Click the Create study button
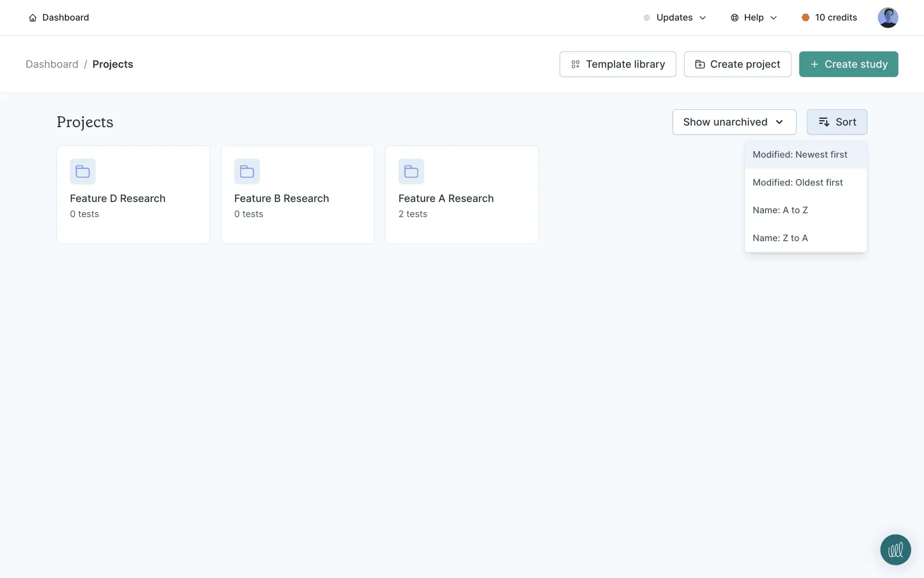Screen dimensions: 924x578 848,64
